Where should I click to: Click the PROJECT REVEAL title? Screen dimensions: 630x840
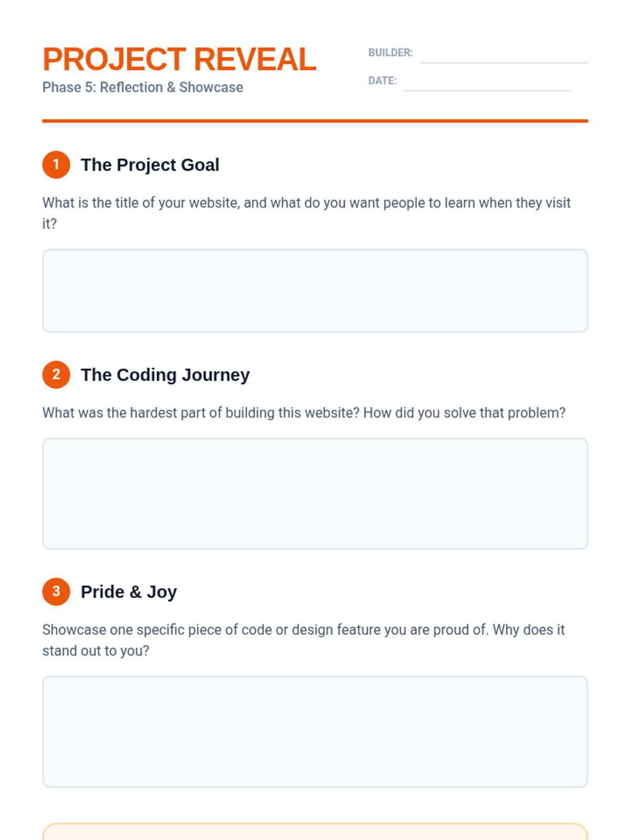point(180,59)
